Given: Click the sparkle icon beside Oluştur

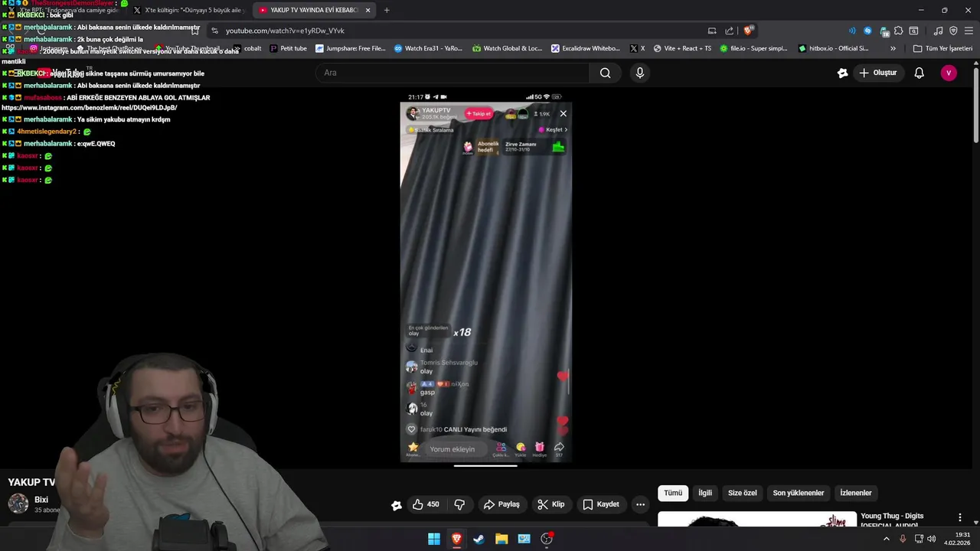Looking at the screenshot, I should pos(842,73).
